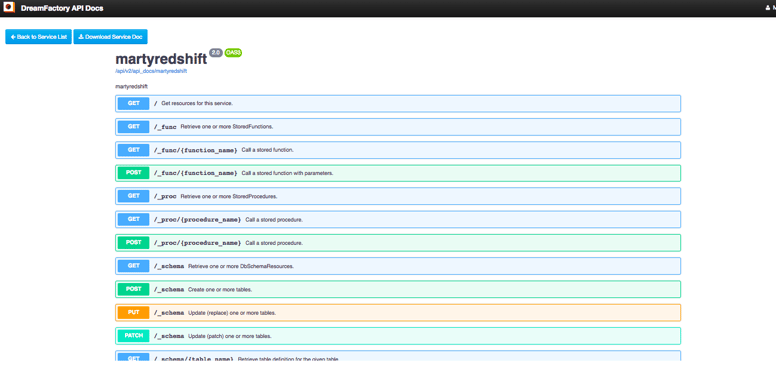Expand GET / Get resources for this service

(398, 103)
